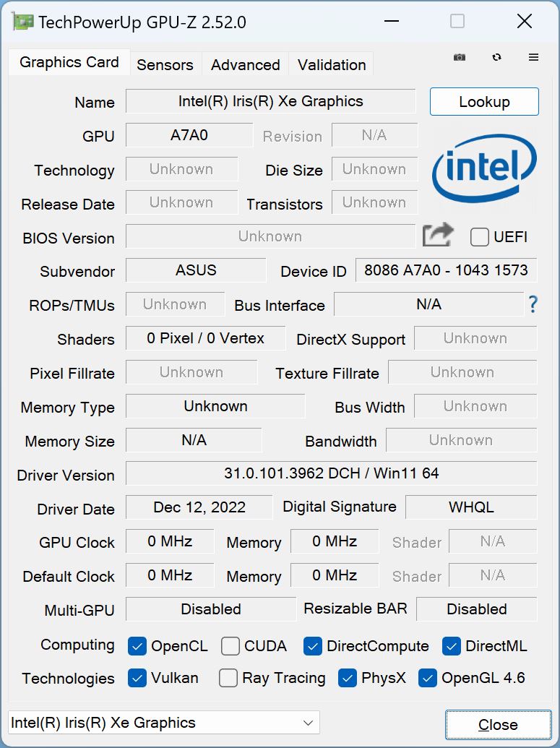Viewport: 560px width, 748px height.
Task: Disable the PhysX checkbox
Action: click(348, 678)
